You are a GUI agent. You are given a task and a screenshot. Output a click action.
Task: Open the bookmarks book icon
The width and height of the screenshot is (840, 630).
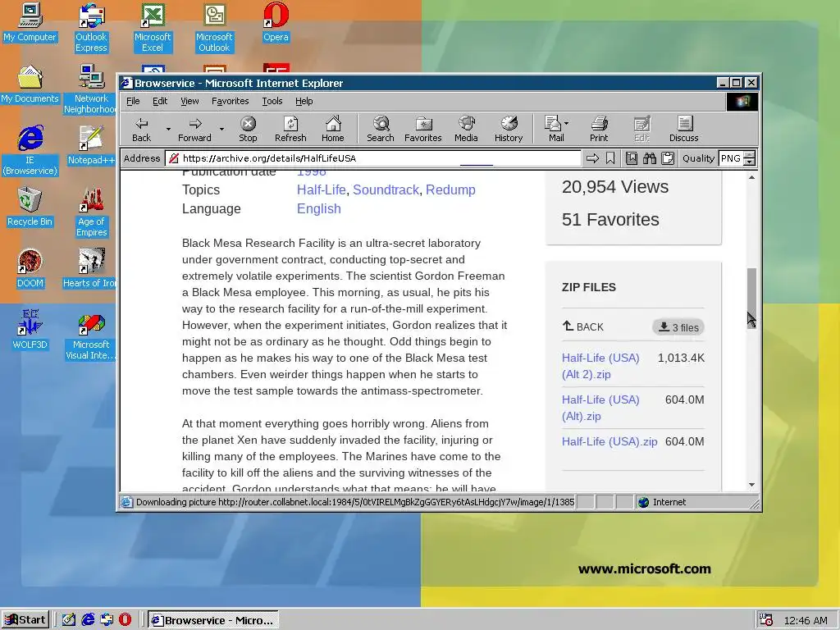click(632, 158)
